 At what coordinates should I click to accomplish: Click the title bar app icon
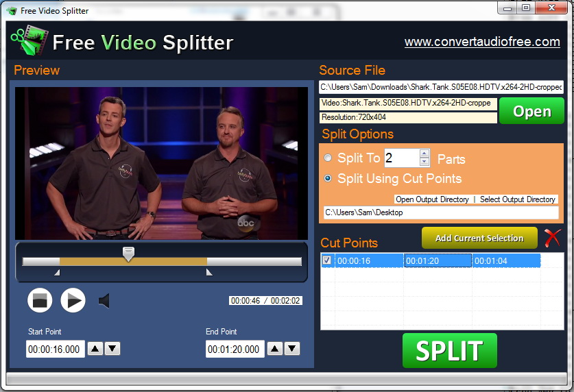point(12,11)
